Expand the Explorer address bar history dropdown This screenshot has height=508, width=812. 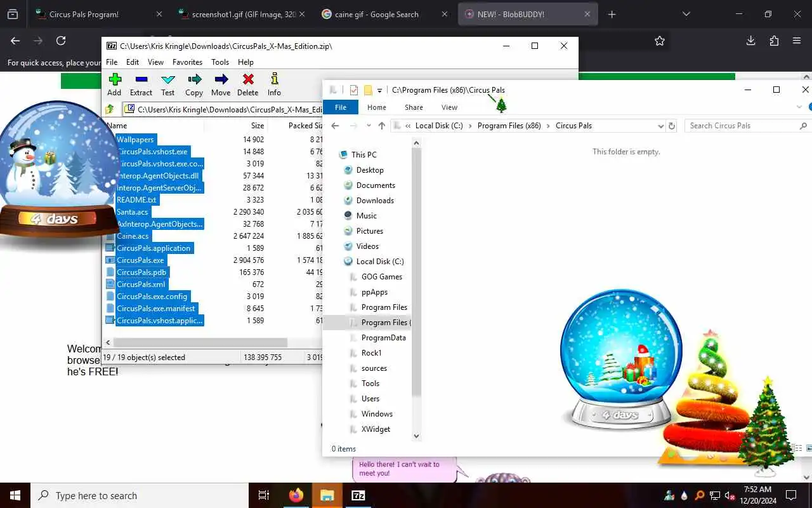[x=660, y=126]
